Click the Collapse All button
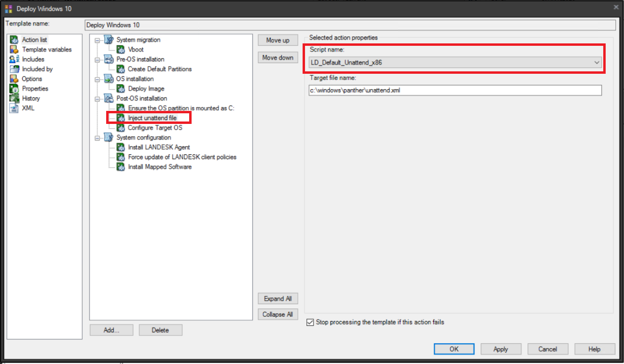 coord(278,314)
